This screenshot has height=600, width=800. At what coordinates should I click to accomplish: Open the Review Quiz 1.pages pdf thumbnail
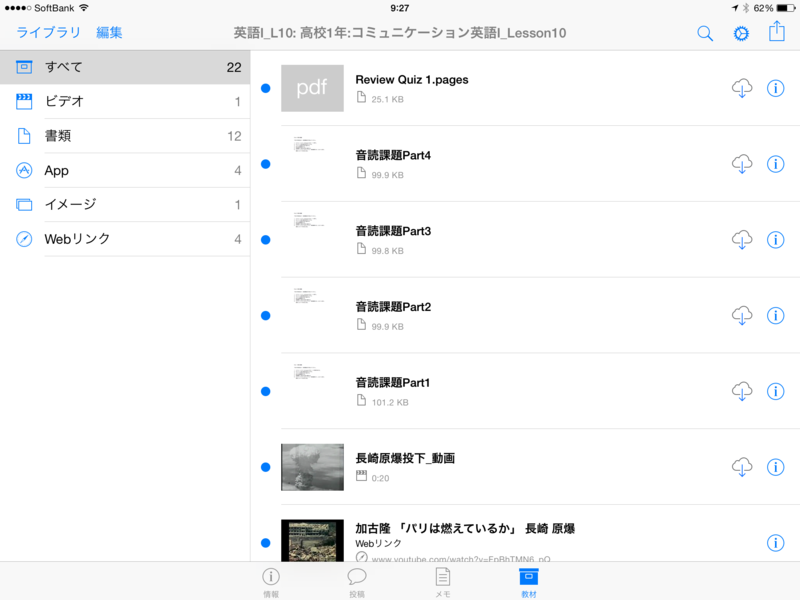pos(312,88)
